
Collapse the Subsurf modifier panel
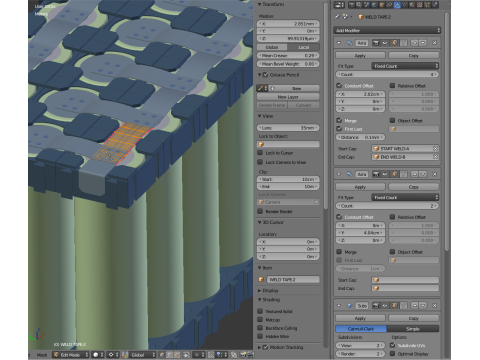coord(339,305)
